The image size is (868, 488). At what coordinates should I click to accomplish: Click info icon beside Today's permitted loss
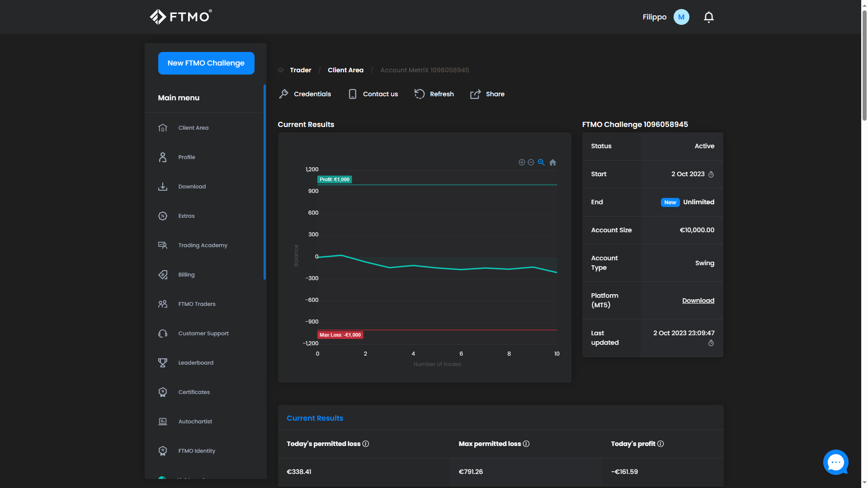click(366, 444)
